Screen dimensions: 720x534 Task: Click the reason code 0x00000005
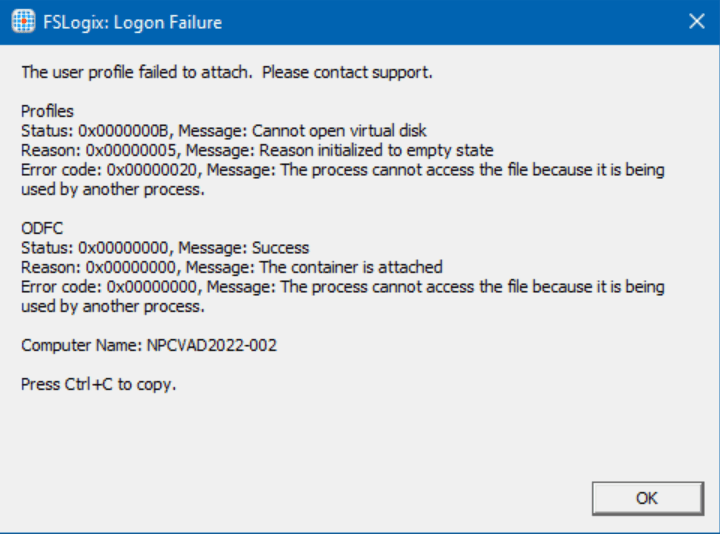[120, 150]
